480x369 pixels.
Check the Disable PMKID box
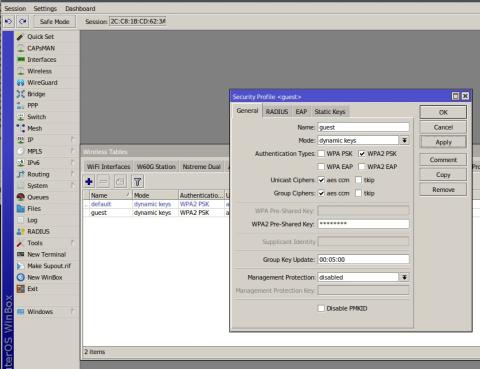(321, 308)
